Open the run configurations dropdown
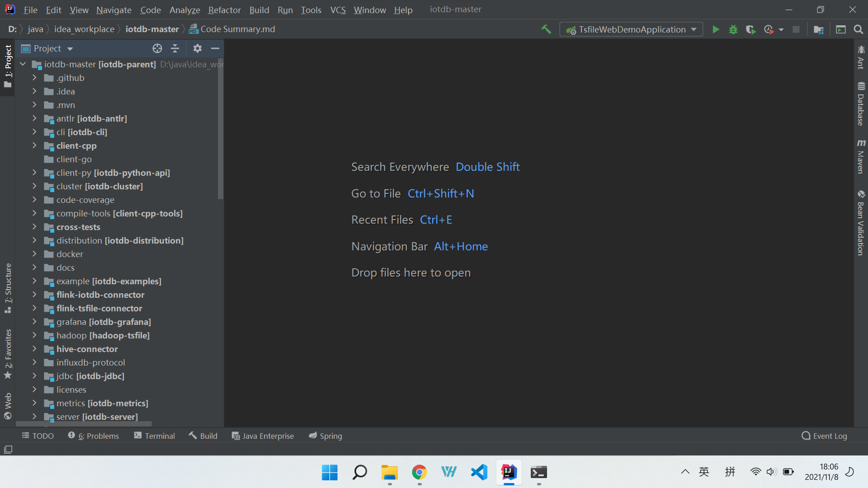The height and width of the screenshot is (488, 868). (x=693, y=29)
